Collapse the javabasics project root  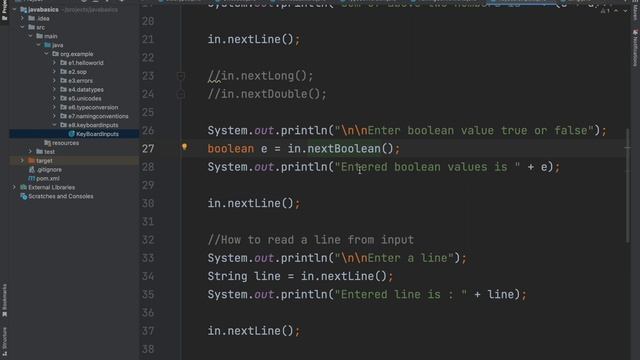pos(15,9)
